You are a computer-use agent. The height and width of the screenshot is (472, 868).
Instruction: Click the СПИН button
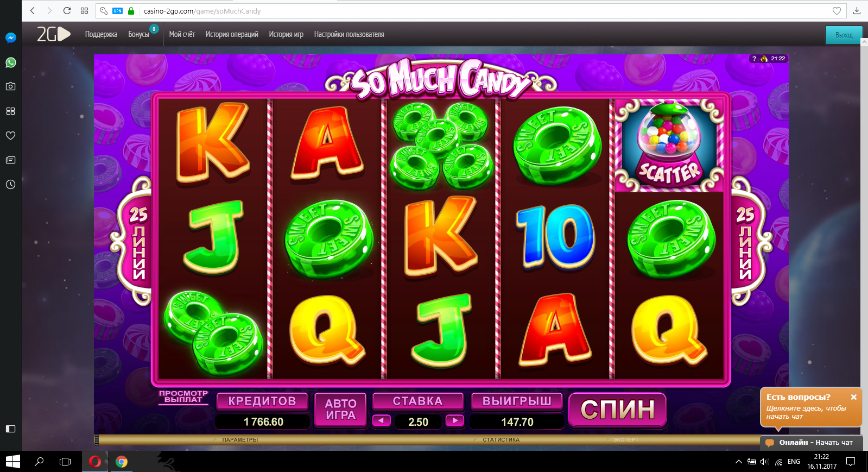(x=618, y=410)
